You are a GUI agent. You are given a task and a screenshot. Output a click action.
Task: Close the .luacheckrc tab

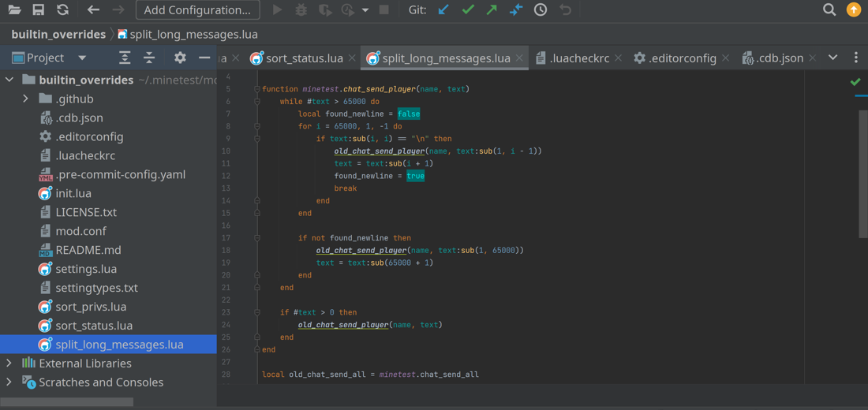[619, 58]
